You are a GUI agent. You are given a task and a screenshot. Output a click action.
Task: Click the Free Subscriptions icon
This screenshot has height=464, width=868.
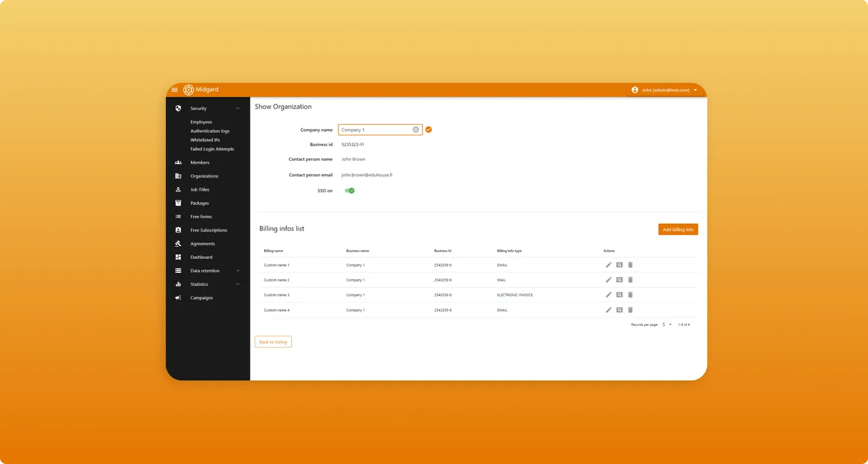click(178, 230)
